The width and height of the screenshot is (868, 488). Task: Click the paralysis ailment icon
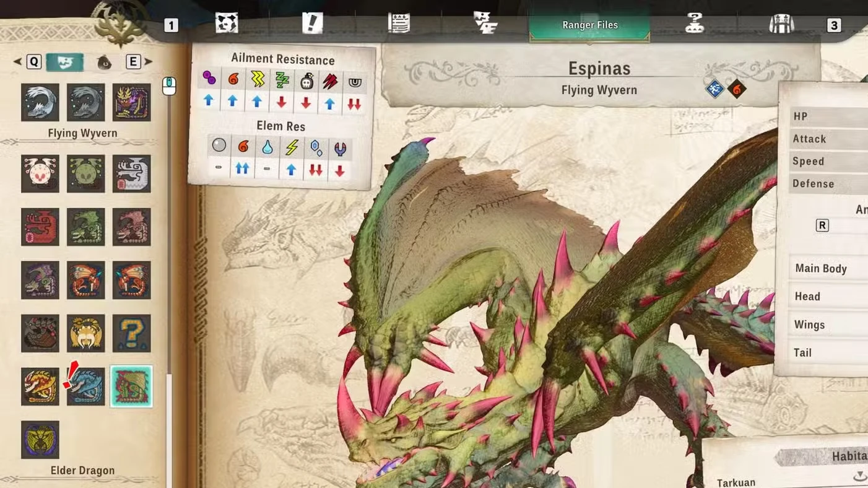pyautogui.click(x=257, y=79)
